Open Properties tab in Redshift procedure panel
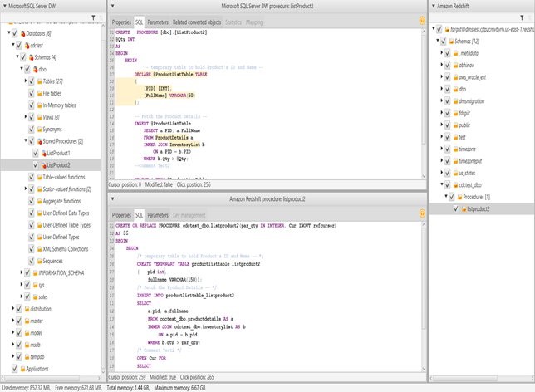 click(x=121, y=215)
